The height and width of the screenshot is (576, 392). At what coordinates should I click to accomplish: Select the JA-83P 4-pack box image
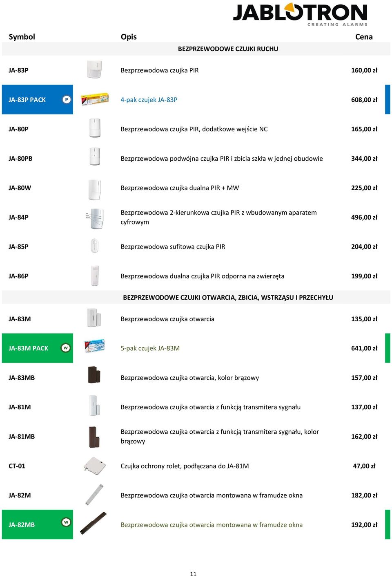click(x=95, y=99)
